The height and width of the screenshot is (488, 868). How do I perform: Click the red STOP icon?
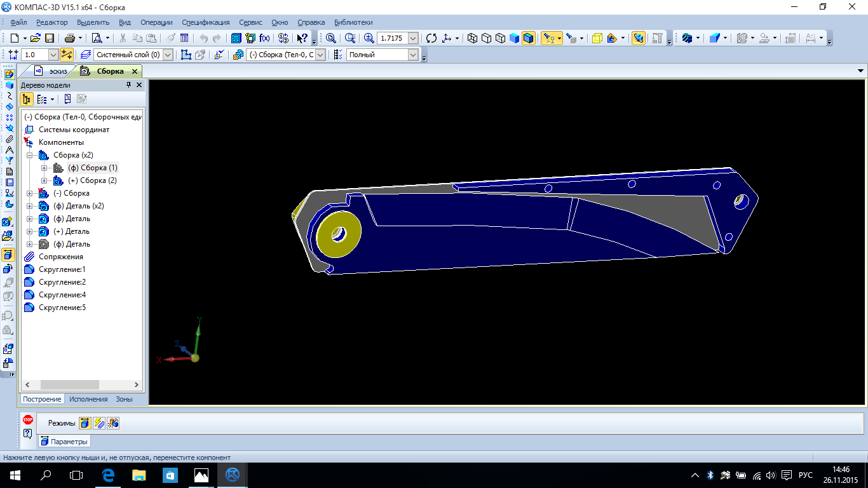pos(28,419)
